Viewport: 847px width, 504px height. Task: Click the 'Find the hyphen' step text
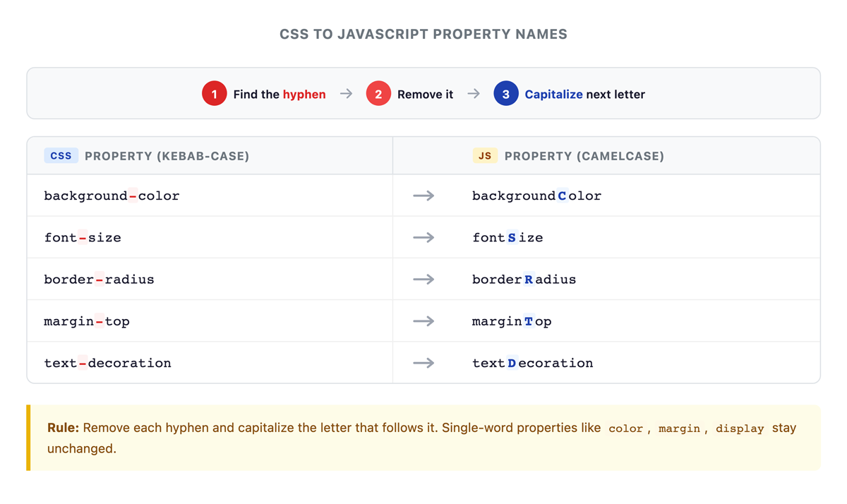pyautogui.click(x=280, y=94)
